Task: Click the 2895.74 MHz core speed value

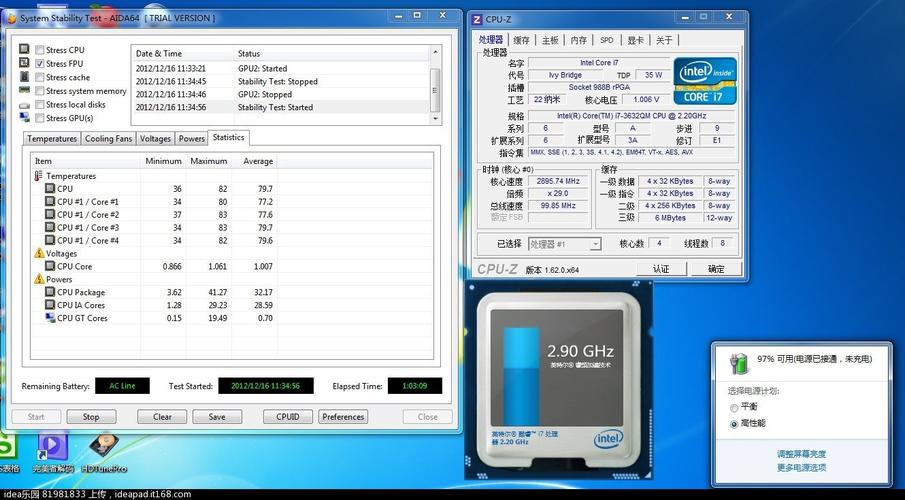Action: point(558,181)
